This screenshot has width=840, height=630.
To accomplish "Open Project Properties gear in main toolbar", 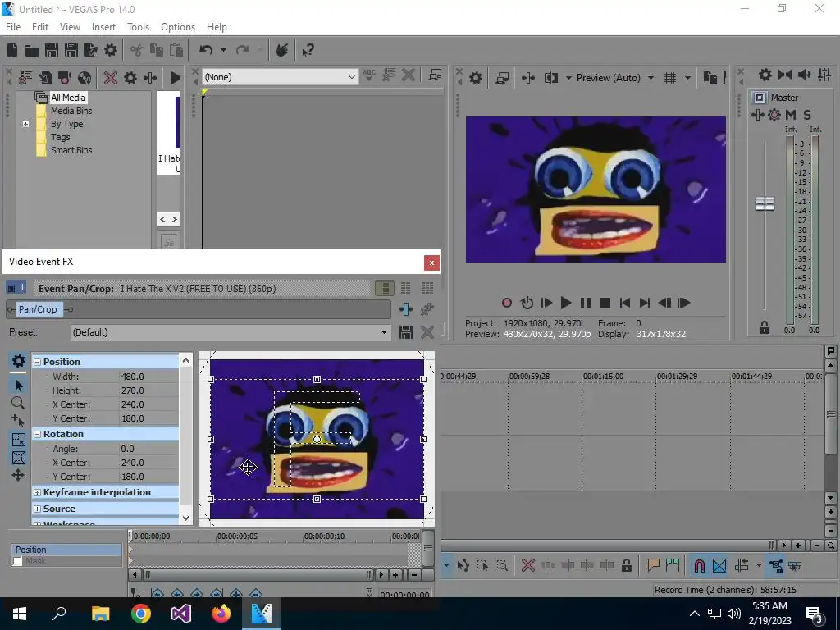I will [111, 50].
